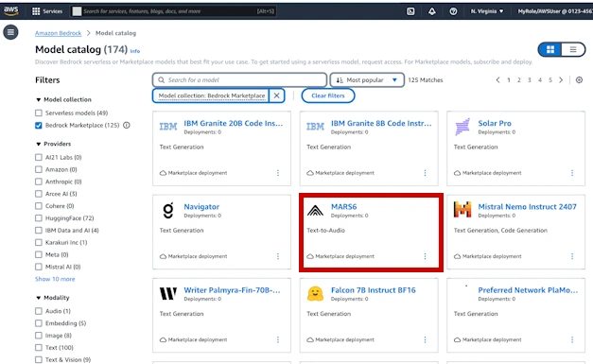Image resolution: width=593 pixels, height=364 pixels.
Task: Open the AWS home logo
Action: (11, 11)
